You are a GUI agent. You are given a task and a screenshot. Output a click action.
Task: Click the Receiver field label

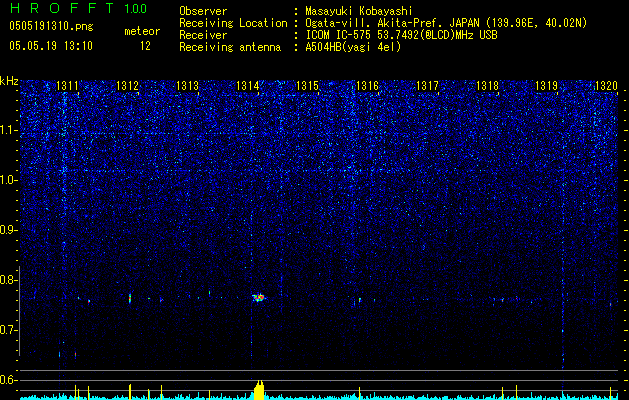pyautogui.click(x=203, y=35)
